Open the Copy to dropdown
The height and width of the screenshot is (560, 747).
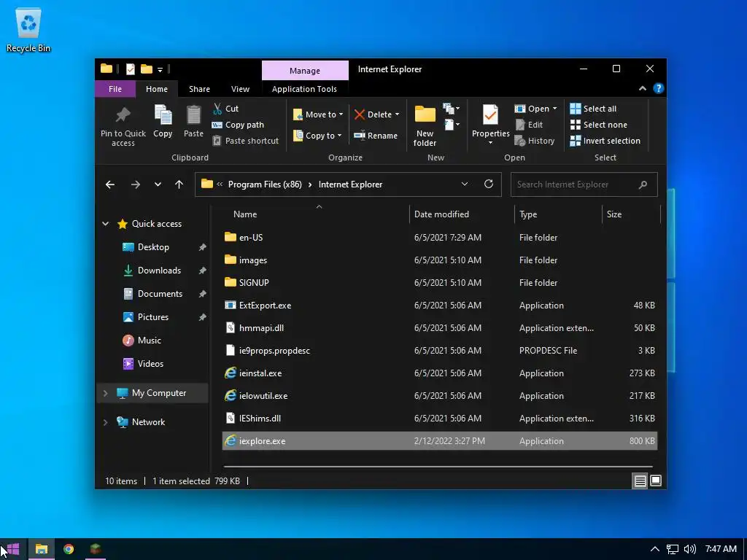click(317, 136)
